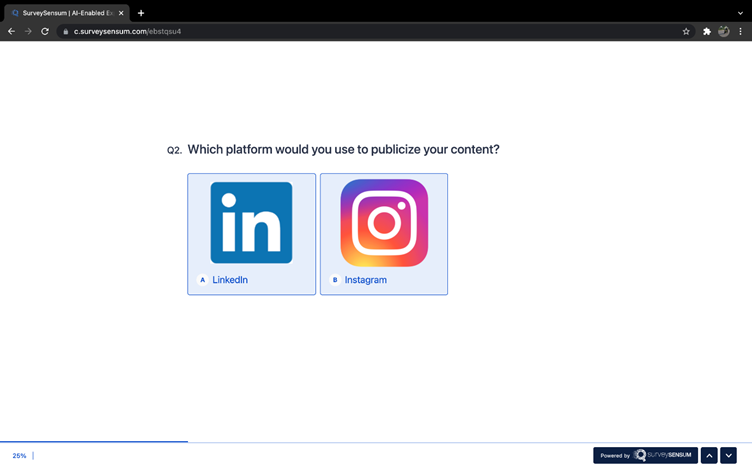The height and width of the screenshot is (470, 752).
Task: Bookmark this page with the star icon
Action: pos(686,31)
